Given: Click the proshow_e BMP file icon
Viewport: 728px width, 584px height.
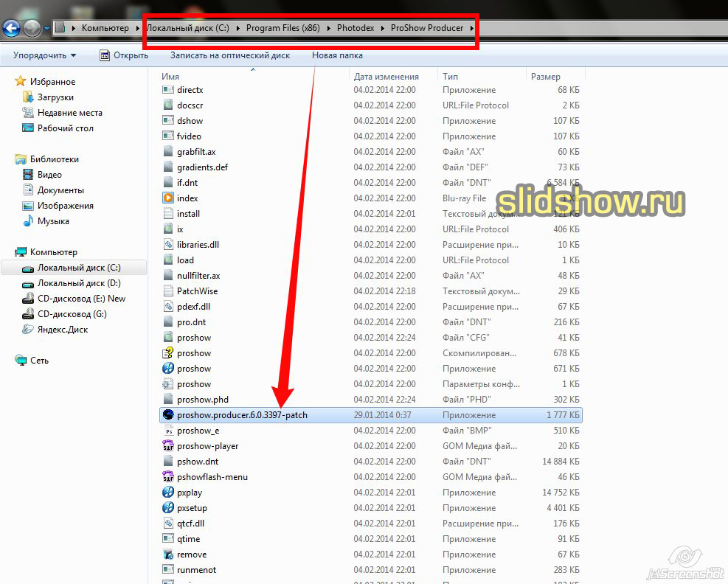Looking at the screenshot, I should coord(167,431).
